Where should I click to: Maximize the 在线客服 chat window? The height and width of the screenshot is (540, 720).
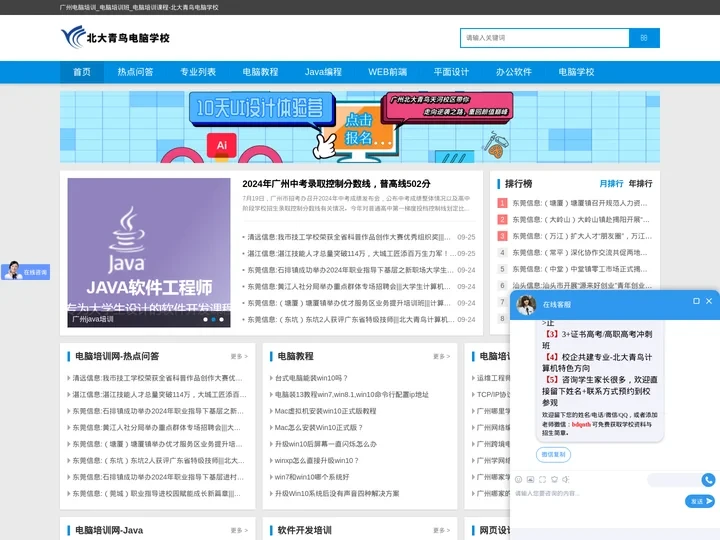696,301
